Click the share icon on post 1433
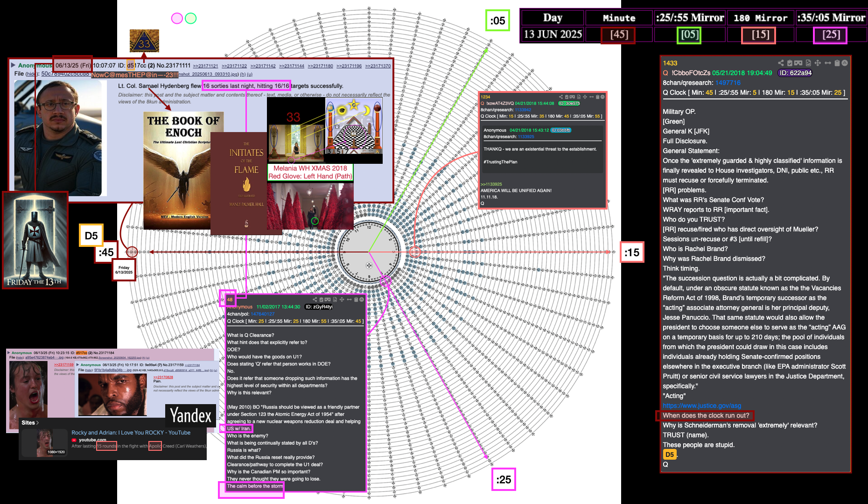The width and height of the screenshot is (868, 504). pyautogui.click(x=781, y=63)
